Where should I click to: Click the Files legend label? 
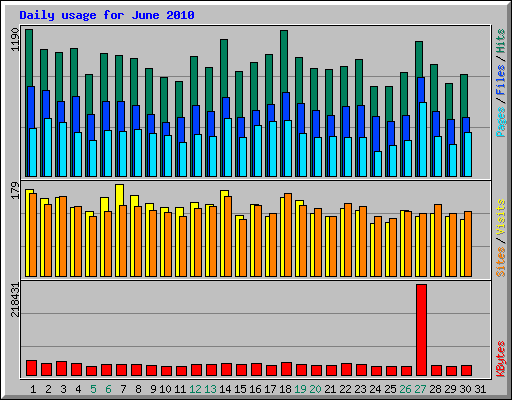coord(501,80)
